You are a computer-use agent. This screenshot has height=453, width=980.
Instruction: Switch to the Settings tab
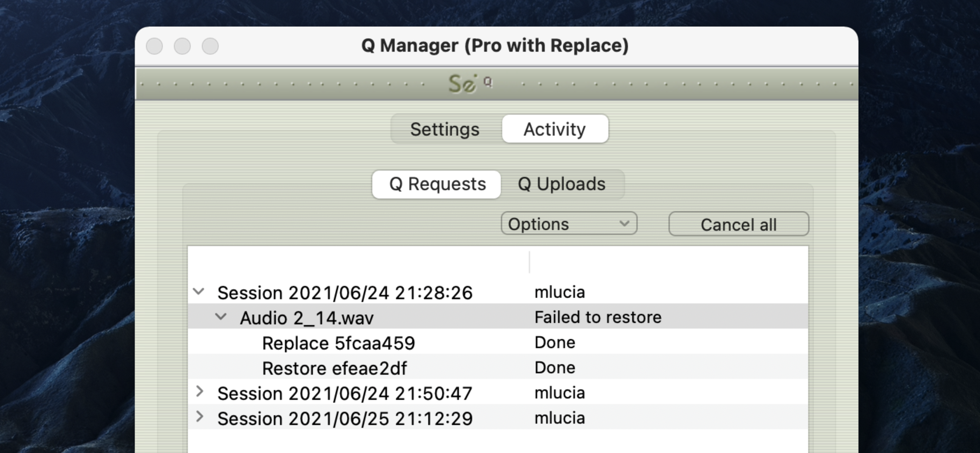coord(445,129)
